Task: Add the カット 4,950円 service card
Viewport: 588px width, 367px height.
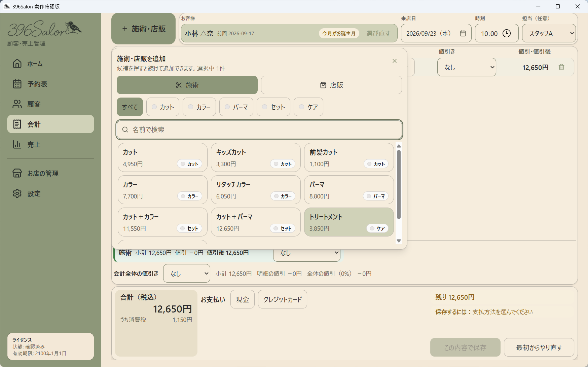Action: pyautogui.click(x=162, y=157)
